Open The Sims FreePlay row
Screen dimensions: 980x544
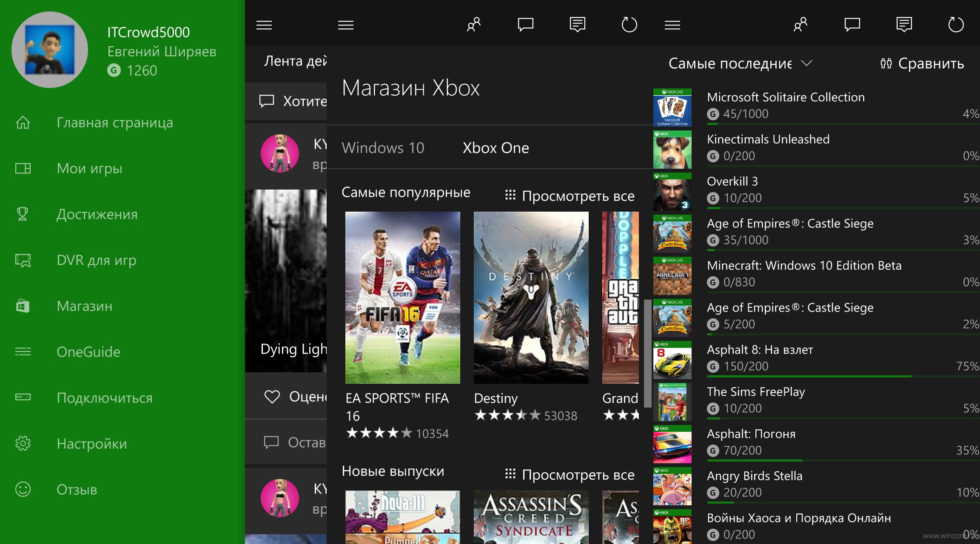817,401
